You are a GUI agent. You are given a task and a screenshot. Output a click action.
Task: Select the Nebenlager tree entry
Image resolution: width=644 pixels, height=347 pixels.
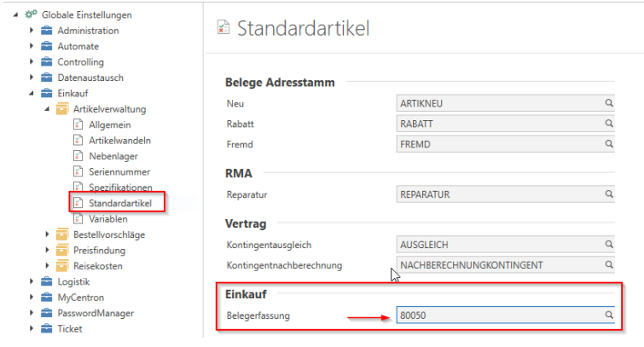[113, 156]
